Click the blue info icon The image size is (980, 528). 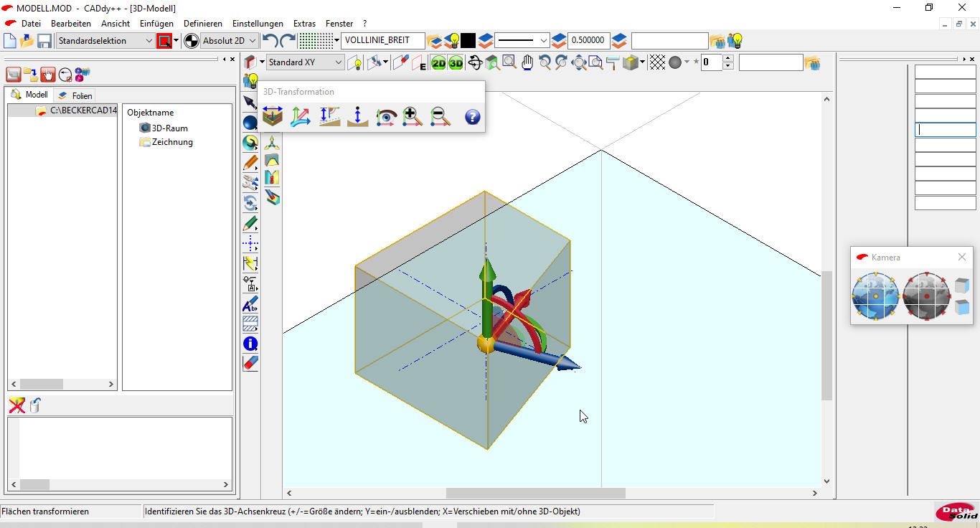coord(250,344)
